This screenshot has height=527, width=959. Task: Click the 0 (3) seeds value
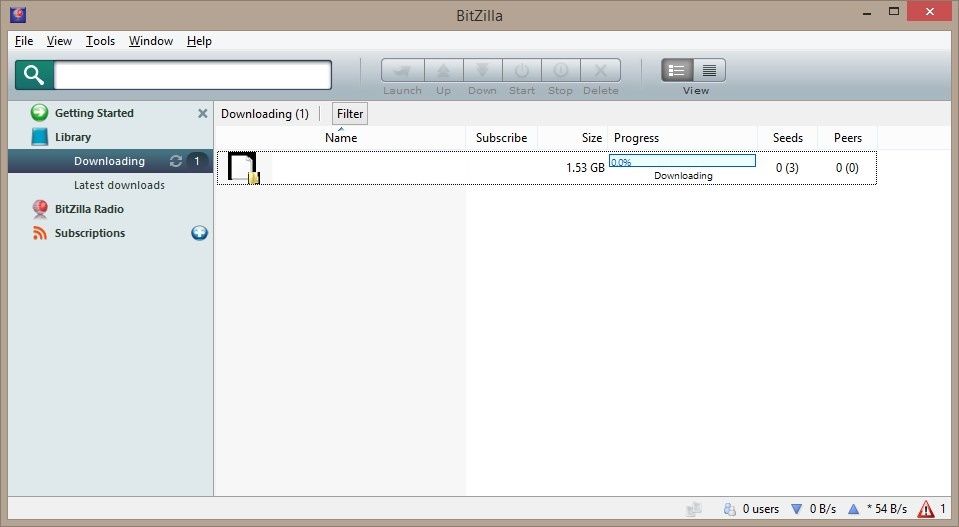click(787, 168)
